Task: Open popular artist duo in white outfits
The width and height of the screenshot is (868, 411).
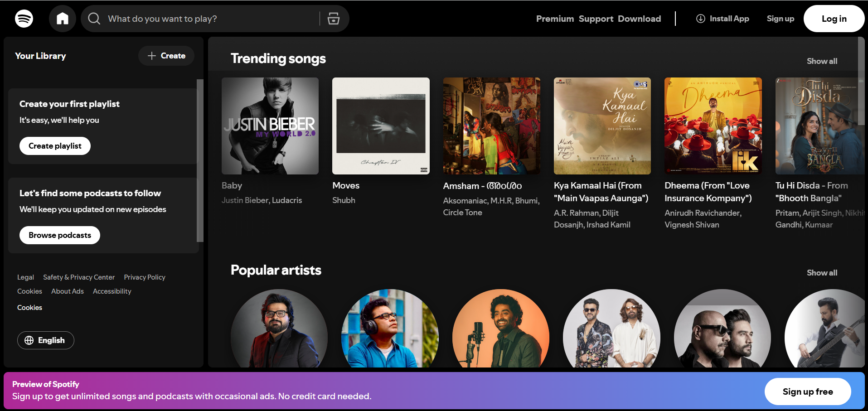Action: coord(611,329)
